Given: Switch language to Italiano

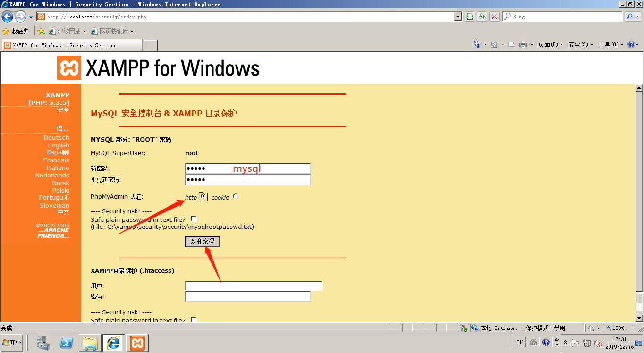Looking at the screenshot, I should click(x=58, y=168).
